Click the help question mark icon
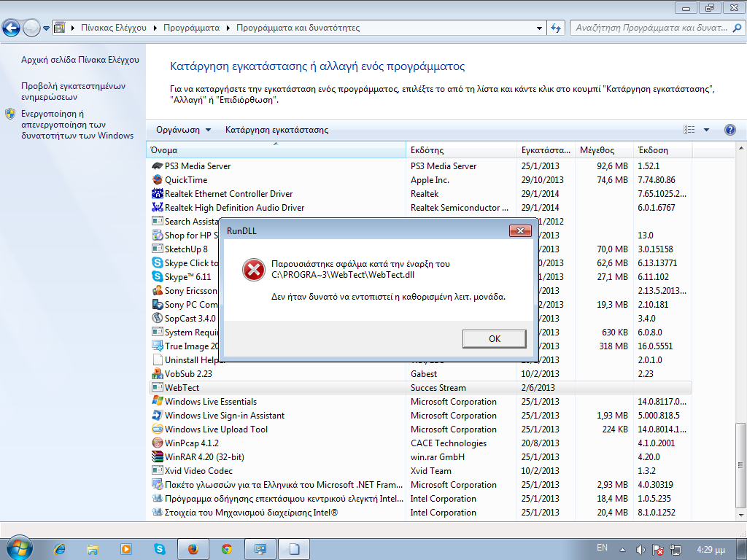Image resolution: width=747 pixels, height=560 pixels. (729, 130)
